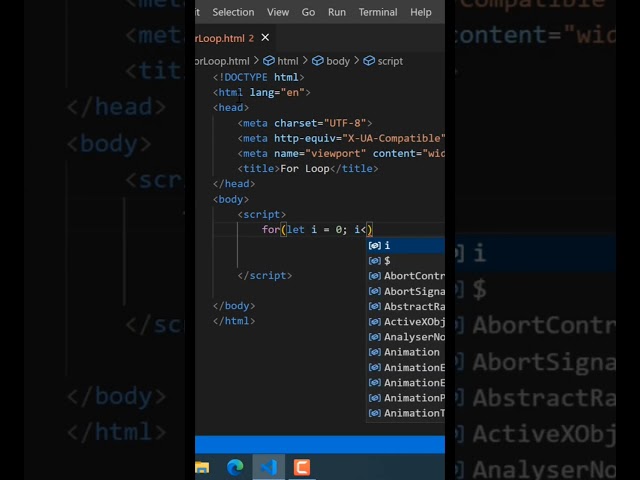
Task: Choose the AbortSigna suggestion
Action: (406, 291)
